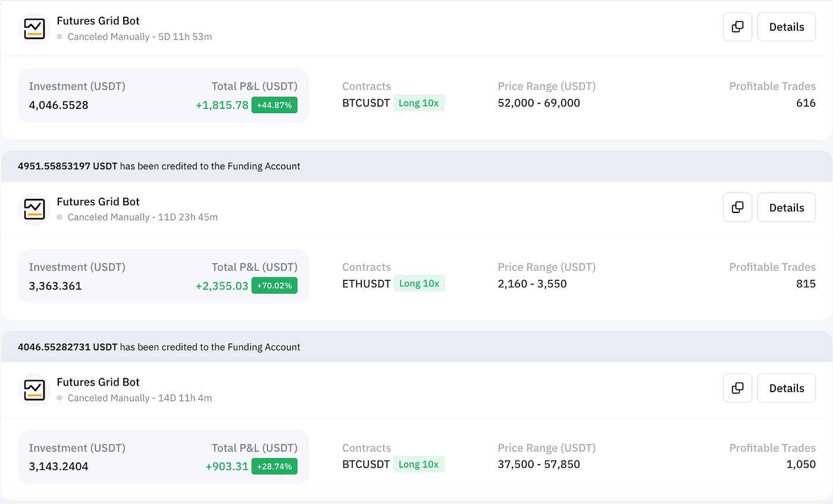This screenshot has height=504, width=833.
Task: Select the Long 10x label on the bottom bot
Action: point(419,464)
